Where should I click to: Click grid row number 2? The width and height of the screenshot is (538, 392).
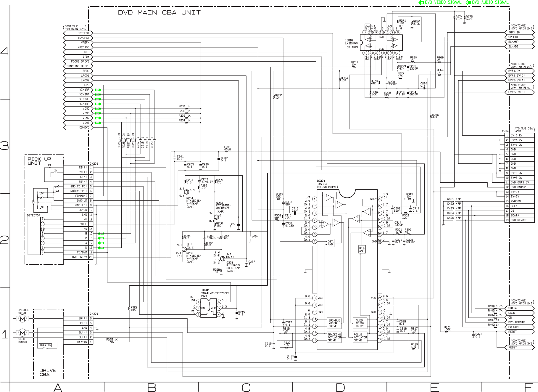point(4,240)
